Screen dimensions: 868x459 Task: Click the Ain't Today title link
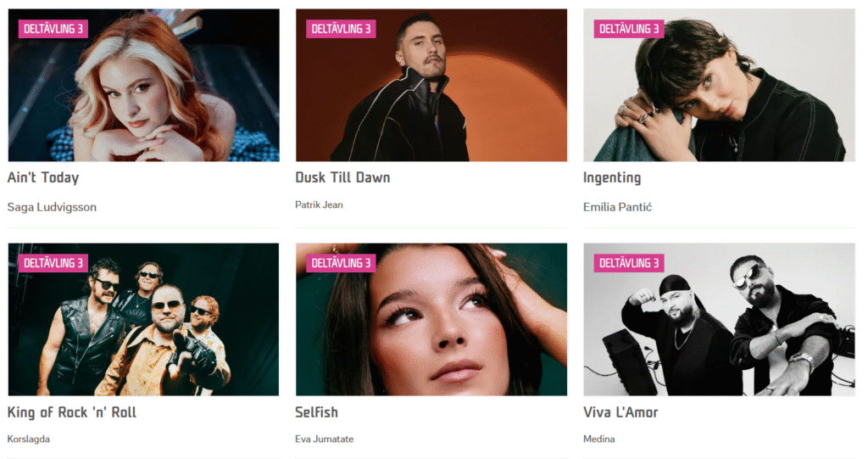pos(43,177)
